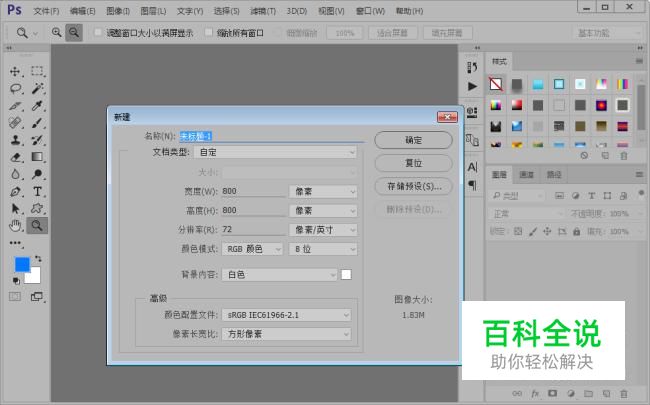Open the RGB color mode dropdown
This screenshot has height=405, width=650.
tap(252, 249)
